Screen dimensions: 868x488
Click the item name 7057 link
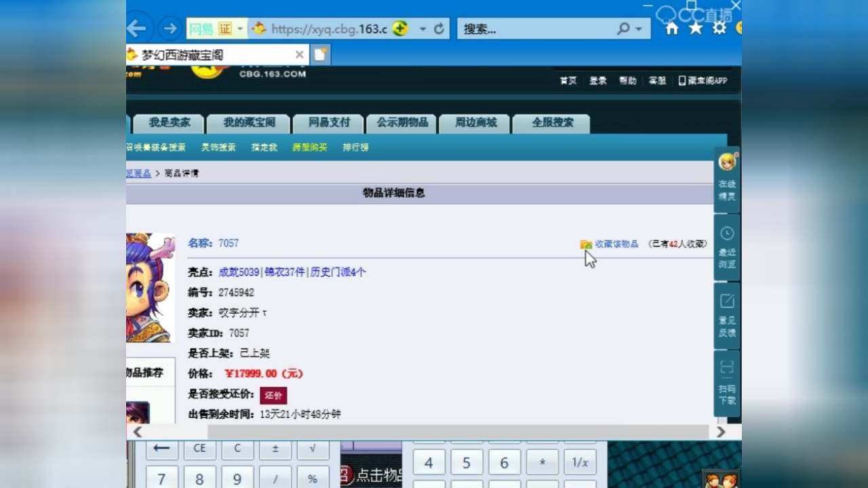click(x=229, y=243)
